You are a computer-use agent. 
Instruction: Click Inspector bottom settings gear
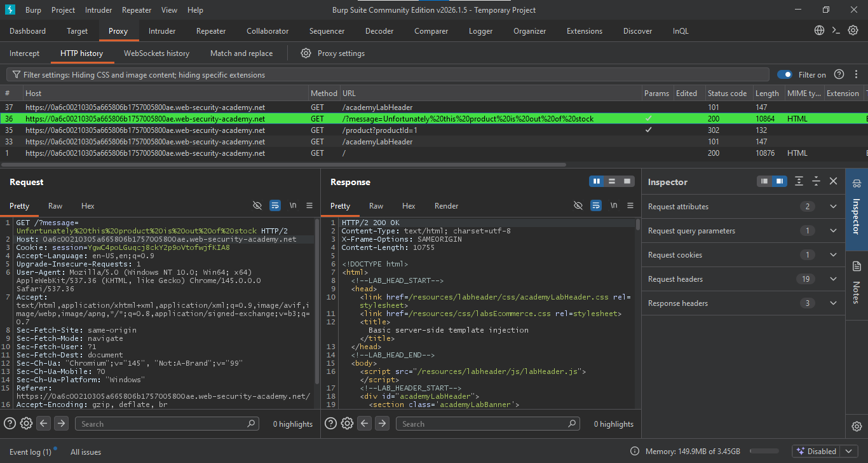point(857,426)
